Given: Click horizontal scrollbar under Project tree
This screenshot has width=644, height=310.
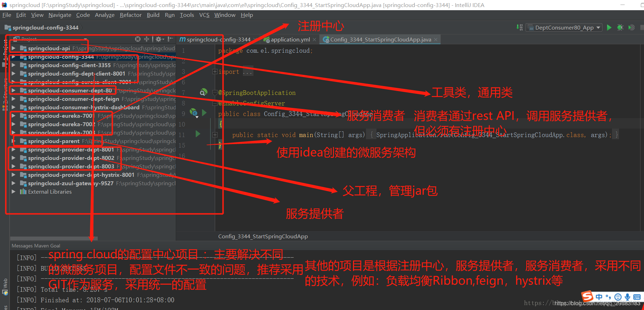Looking at the screenshot, I should click(54, 238).
